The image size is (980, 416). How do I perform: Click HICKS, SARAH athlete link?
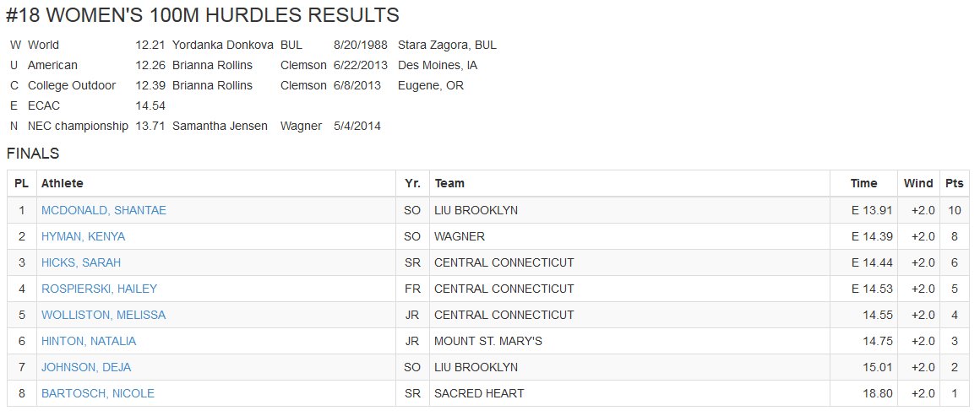(81, 263)
